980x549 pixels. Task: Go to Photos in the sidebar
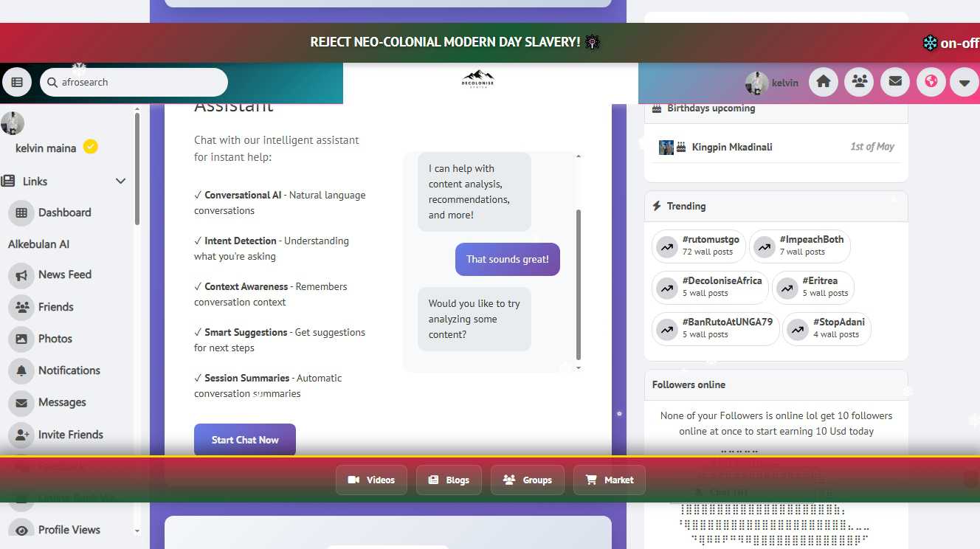(55, 339)
